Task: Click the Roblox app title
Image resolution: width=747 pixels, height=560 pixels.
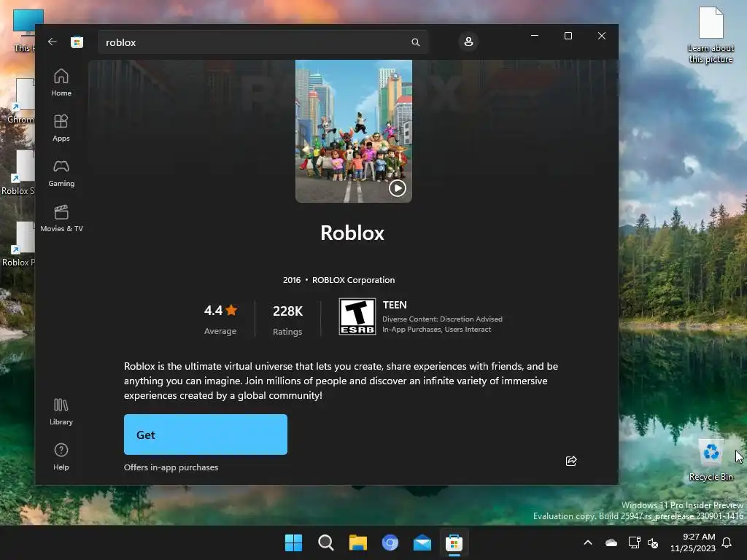Action: tap(352, 233)
